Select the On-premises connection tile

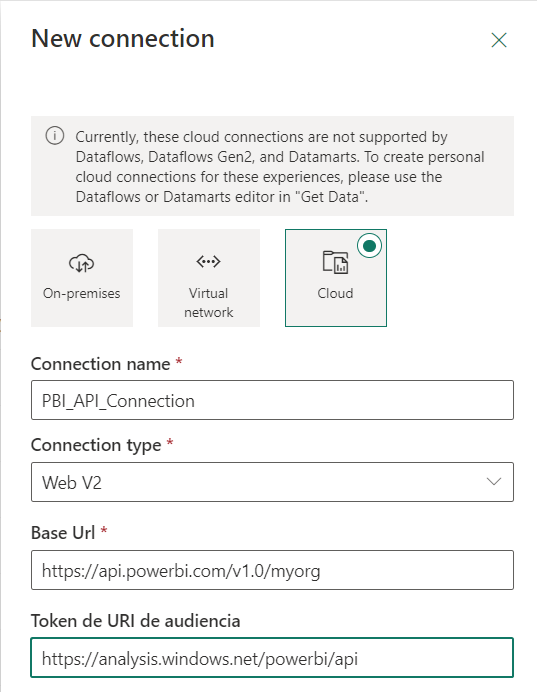point(82,278)
